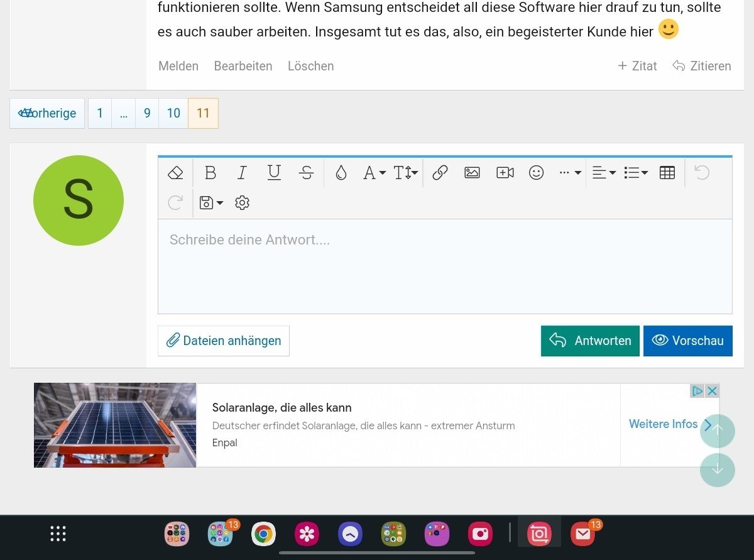This screenshot has height=560, width=754.
Task: Insert an image into the reply
Action: [472, 173]
